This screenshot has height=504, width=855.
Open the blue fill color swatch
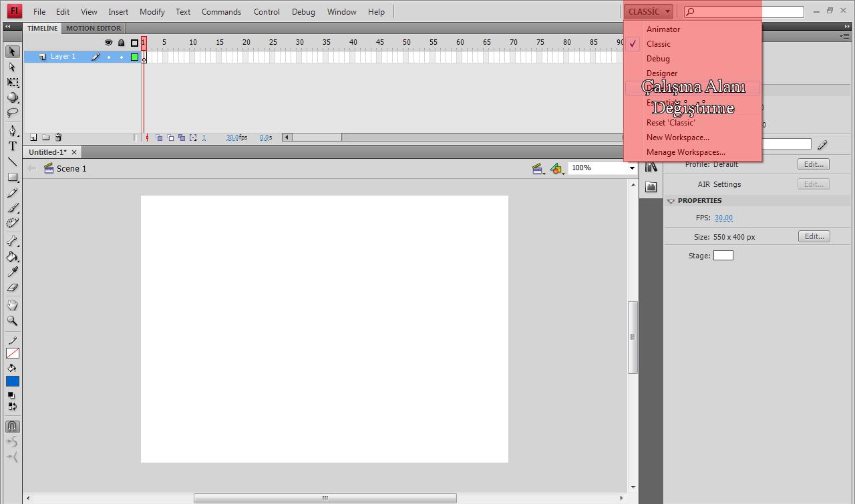[x=13, y=381]
